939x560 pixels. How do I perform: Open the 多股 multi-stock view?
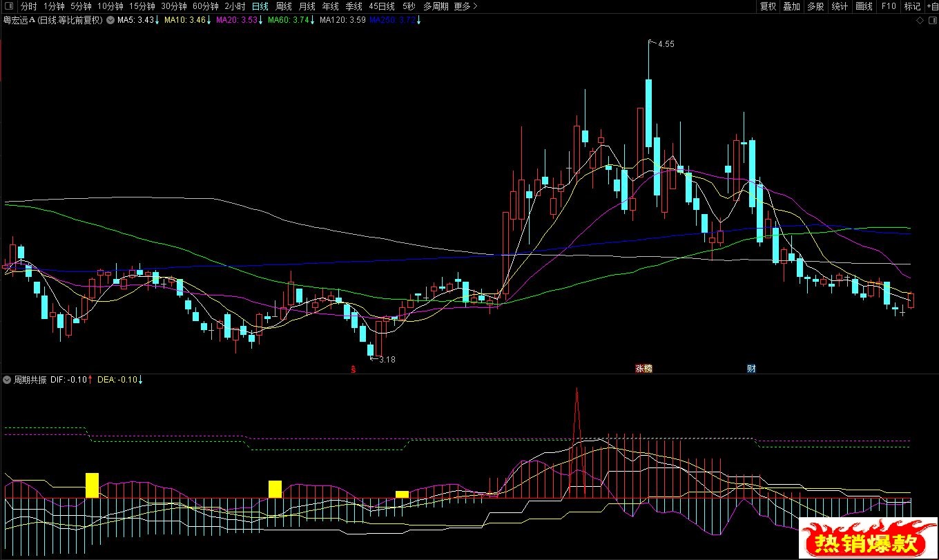[x=815, y=6]
